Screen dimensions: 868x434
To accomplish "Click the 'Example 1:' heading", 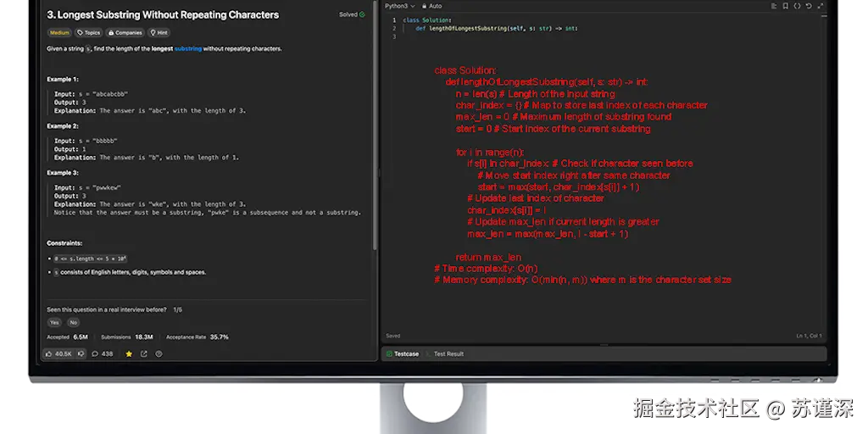I will tap(63, 79).
